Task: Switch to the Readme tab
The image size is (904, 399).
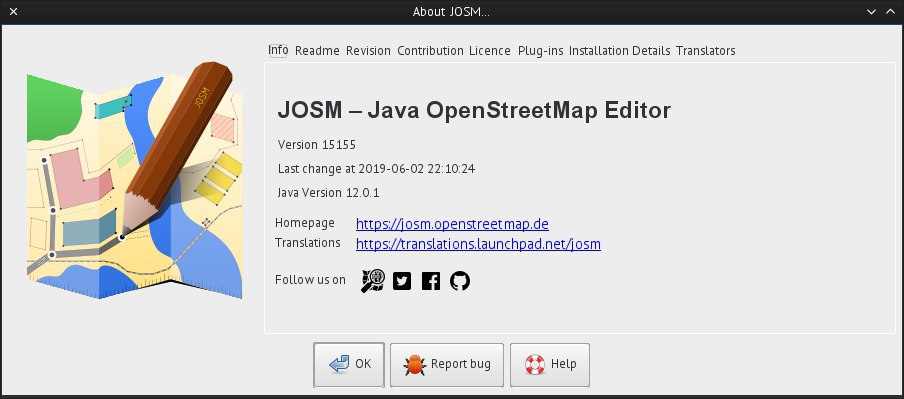Action: pyautogui.click(x=317, y=51)
